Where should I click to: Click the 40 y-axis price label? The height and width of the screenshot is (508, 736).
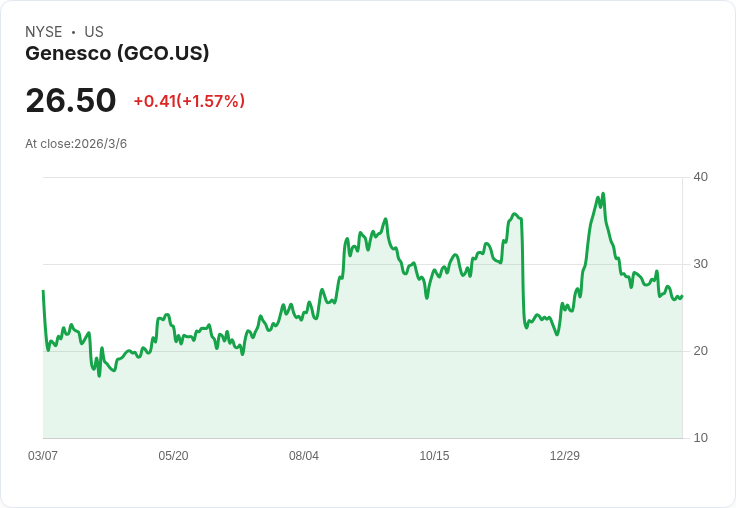pyautogui.click(x=700, y=177)
